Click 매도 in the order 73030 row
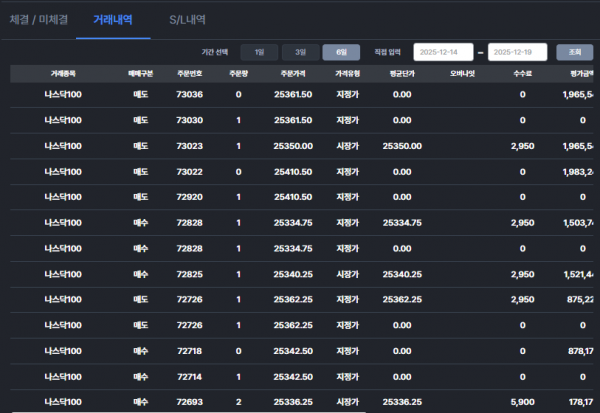 [140, 120]
